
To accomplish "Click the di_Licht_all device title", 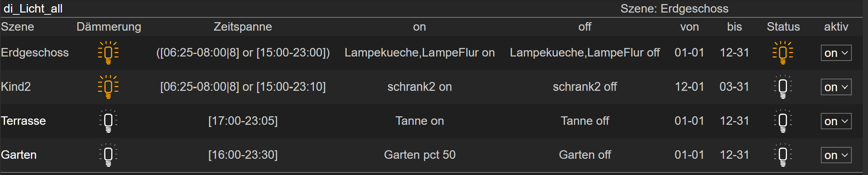I will (x=33, y=8).
